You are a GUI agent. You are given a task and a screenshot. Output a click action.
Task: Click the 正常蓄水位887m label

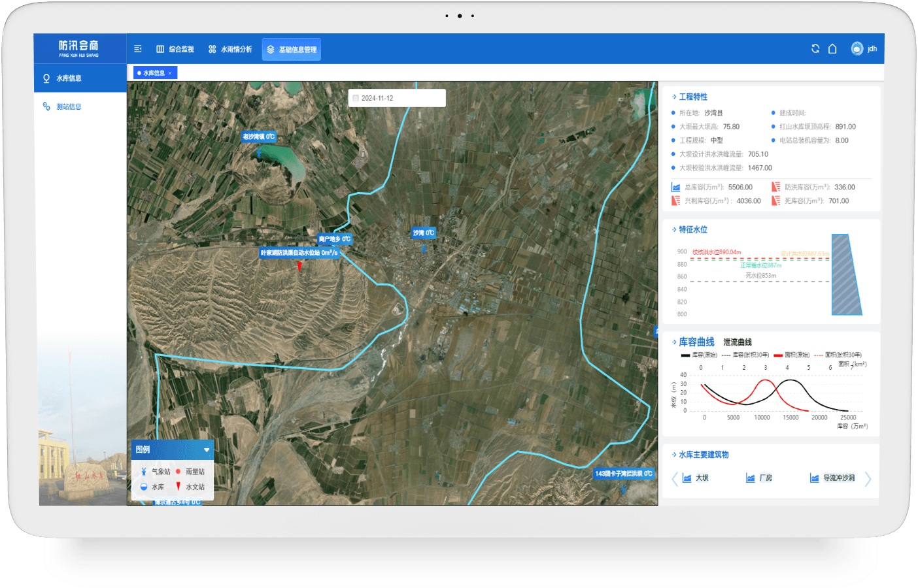click(x=760, y=265)
